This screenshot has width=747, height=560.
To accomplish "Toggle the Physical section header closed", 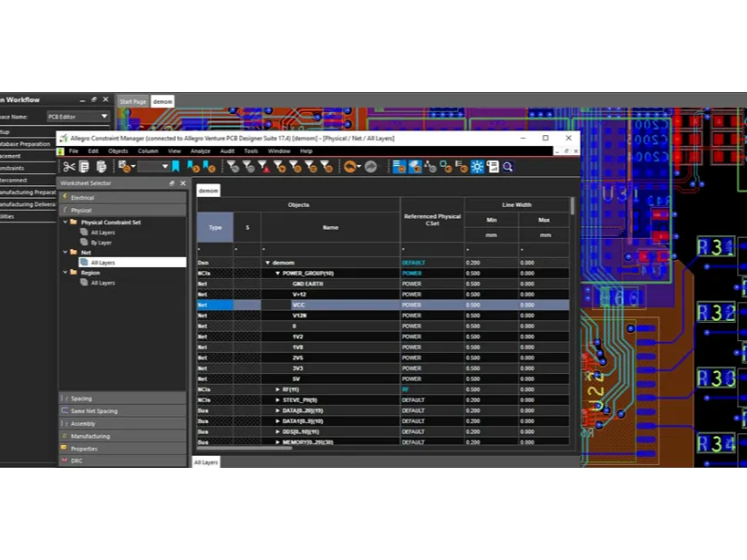I will coord(80,209).
